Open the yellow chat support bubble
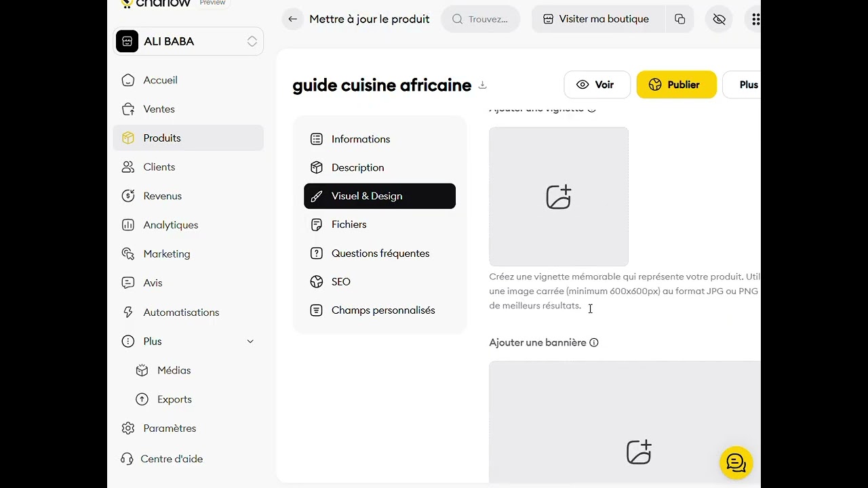This screenshot has width=868, height=488. click(x=736, y=463)
